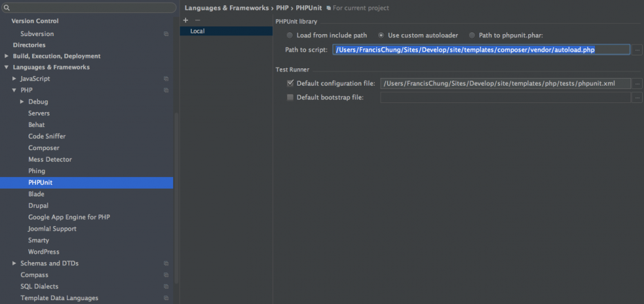Open WordPress settings
The height and width of the screenshot is (304, 644).
(44, 251)
